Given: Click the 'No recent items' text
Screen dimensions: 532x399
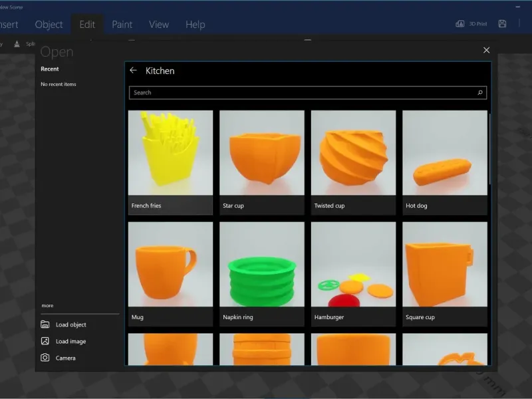Looking at the screenshot, I should 59,84.
